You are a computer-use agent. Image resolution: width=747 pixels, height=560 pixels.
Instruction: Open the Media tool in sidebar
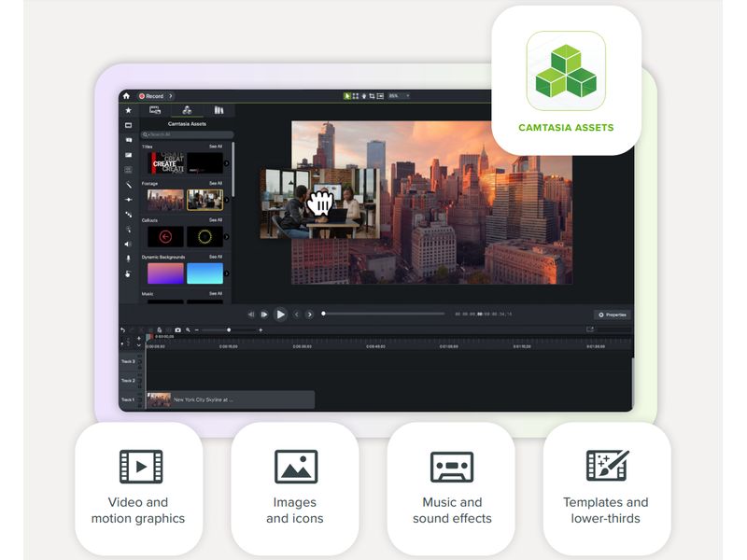coord(128,125)
